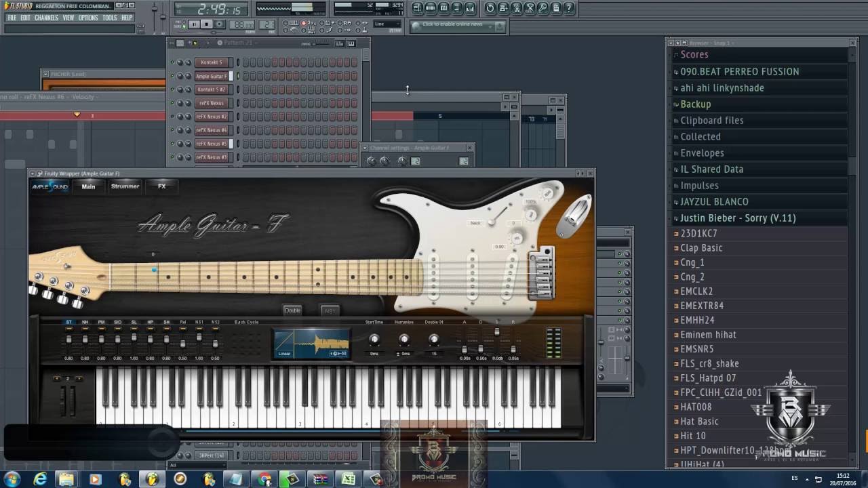The width and height of the screenshot is (868, 488).
Task: Open the CHANNELS menu
Action: (46, 18)
